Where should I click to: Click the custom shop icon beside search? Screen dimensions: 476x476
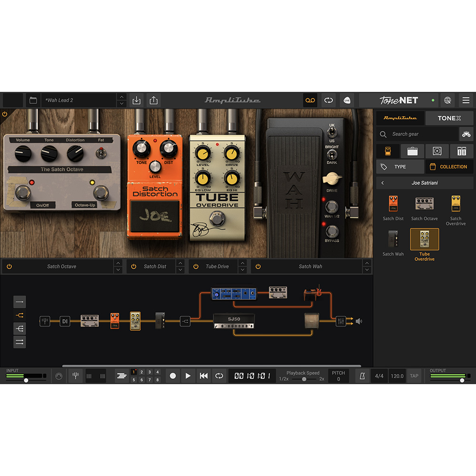466,134
